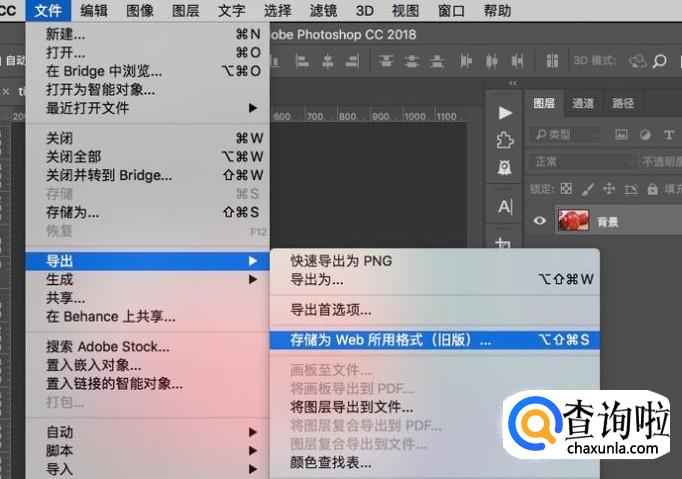The width and height of the screenshot is (682, 479).
Task: Click distribute bottom edges icon
Action: (437, 61)
